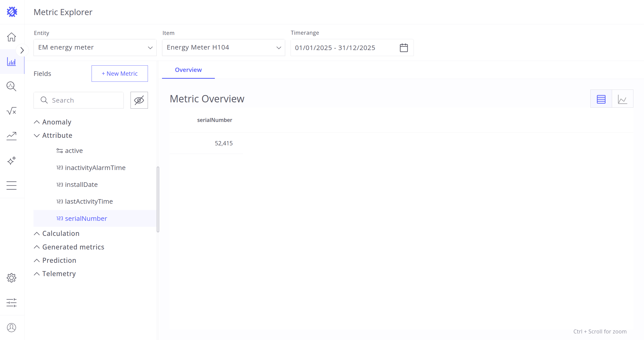The height and width of the screenshot is (340, 644).
Task: Open the user profile icon
Action: (x=12, y=327)
